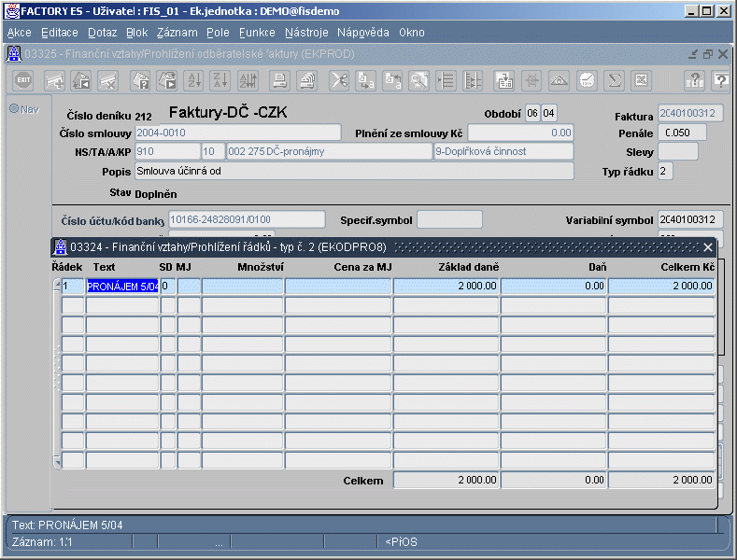The width and height of the screenshot is (737, 560).
Task: Click the '002 275 DČ-pronájmy' field
Action: tap(329, 151)
